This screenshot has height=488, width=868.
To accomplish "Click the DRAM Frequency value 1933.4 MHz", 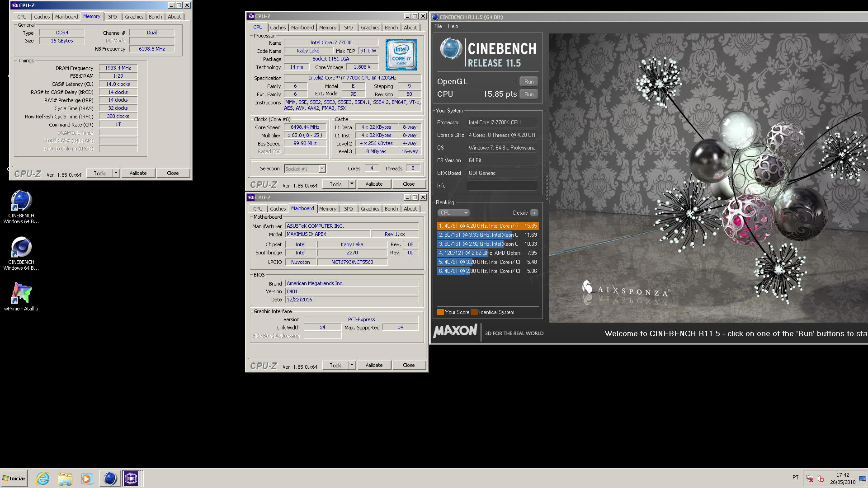I will (x=118, y=68).
